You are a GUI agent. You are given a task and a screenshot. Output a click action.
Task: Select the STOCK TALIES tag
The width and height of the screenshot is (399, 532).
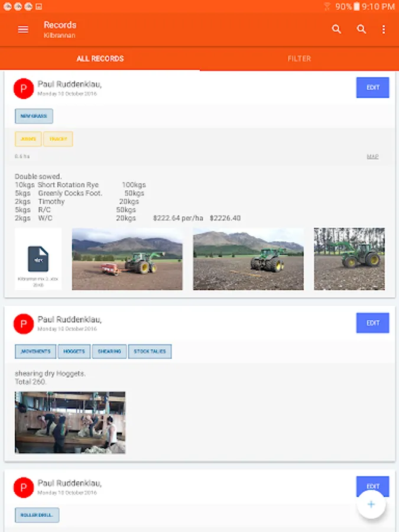coord(150,352)
